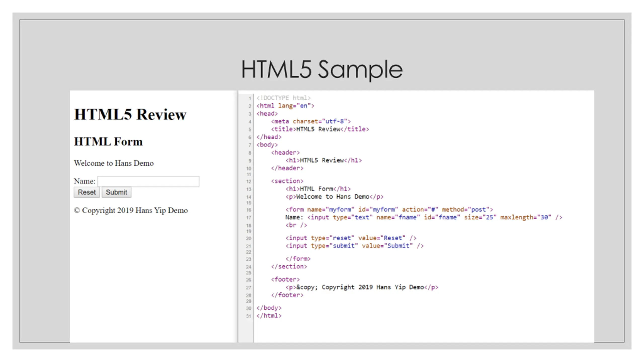Viewport: 644px width, 362px height.
Task: Click the opening <body> tag line
Action: coord(267,145)
